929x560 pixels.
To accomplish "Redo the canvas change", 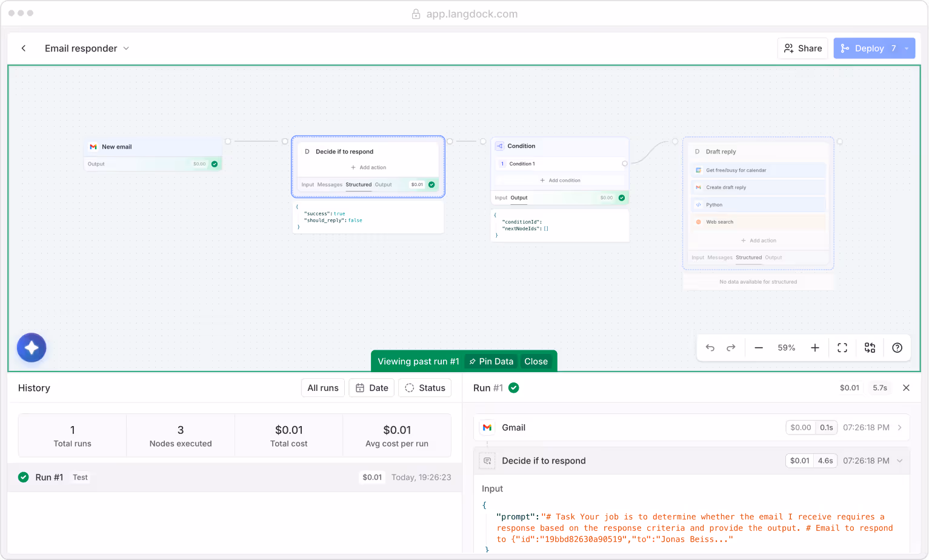I will click(731, 348).
